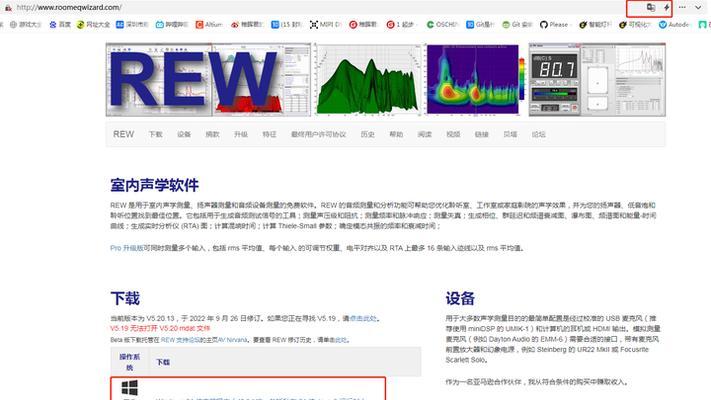Open the 1 起步 bookmark
Image resolution: width=711 pixels, height=400 pixels.
[x=400, y=24]
